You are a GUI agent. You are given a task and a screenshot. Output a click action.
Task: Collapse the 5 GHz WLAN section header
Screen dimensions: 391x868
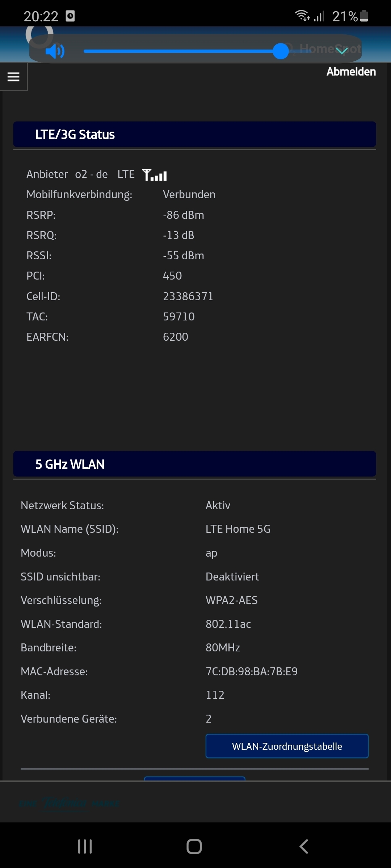[x=194, y=464]
